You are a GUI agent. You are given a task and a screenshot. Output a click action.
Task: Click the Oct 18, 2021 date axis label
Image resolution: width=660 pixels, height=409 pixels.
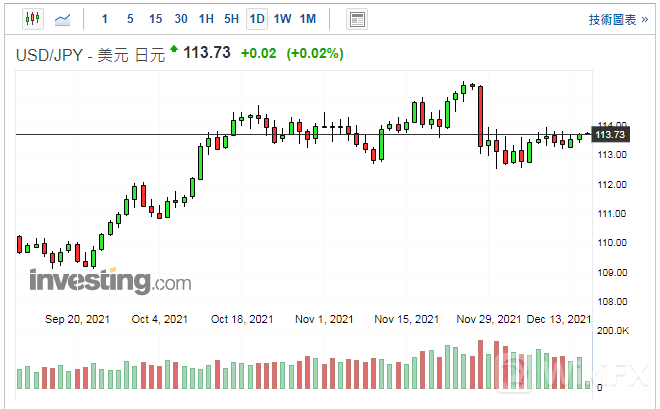pos(242,319)
